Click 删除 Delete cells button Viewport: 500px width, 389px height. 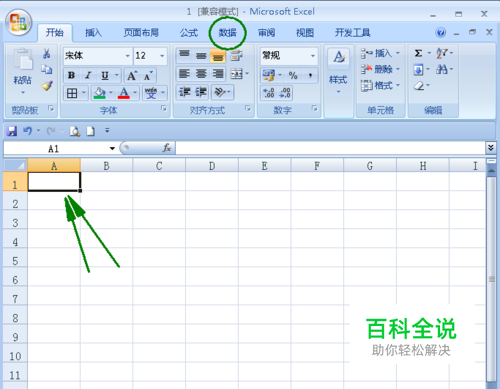[380, 69]
